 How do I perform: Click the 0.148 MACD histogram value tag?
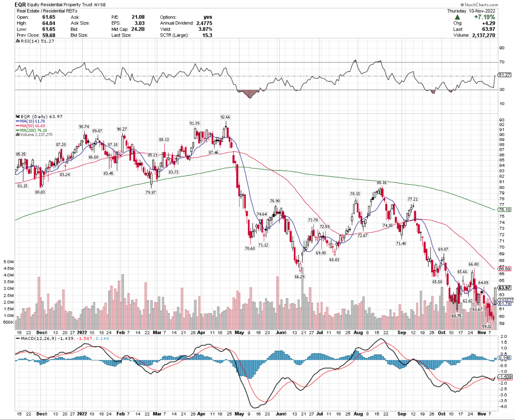coord(504,358)
